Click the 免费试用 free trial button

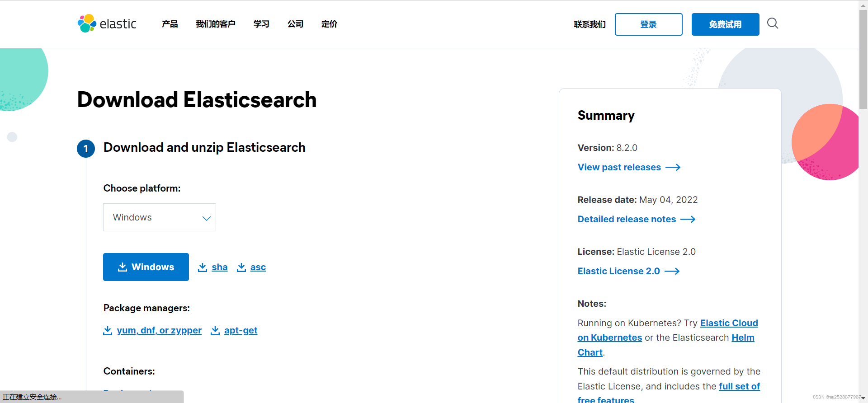[x=726, y=24]
